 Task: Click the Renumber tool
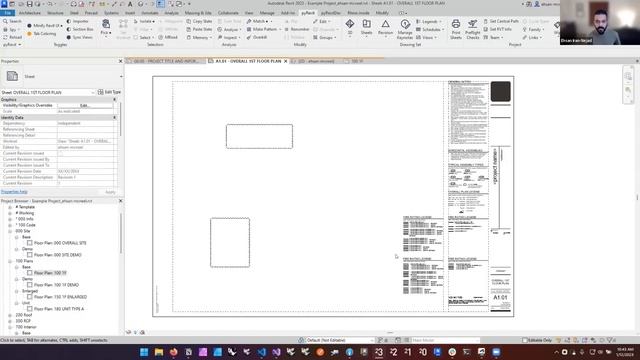click(x=297, y=29)
